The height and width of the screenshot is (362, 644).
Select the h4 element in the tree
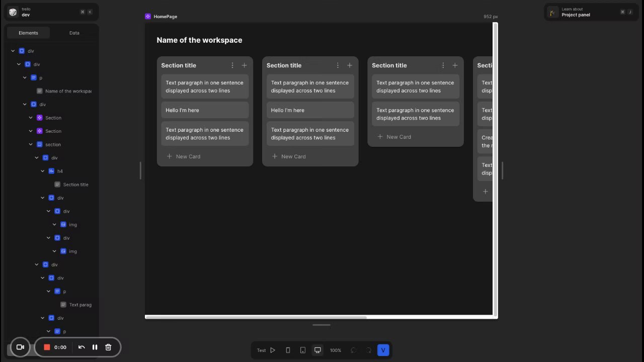pos(60,171)
